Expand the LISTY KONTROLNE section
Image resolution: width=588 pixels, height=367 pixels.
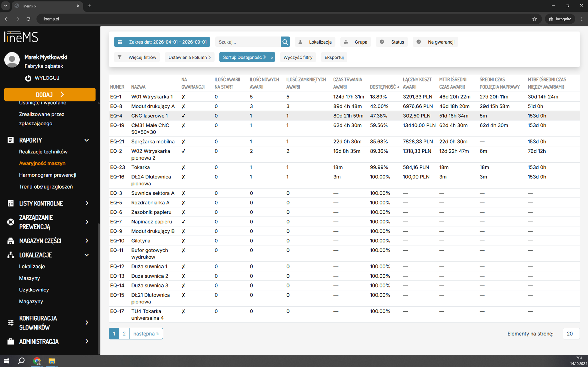click(87, 203)
